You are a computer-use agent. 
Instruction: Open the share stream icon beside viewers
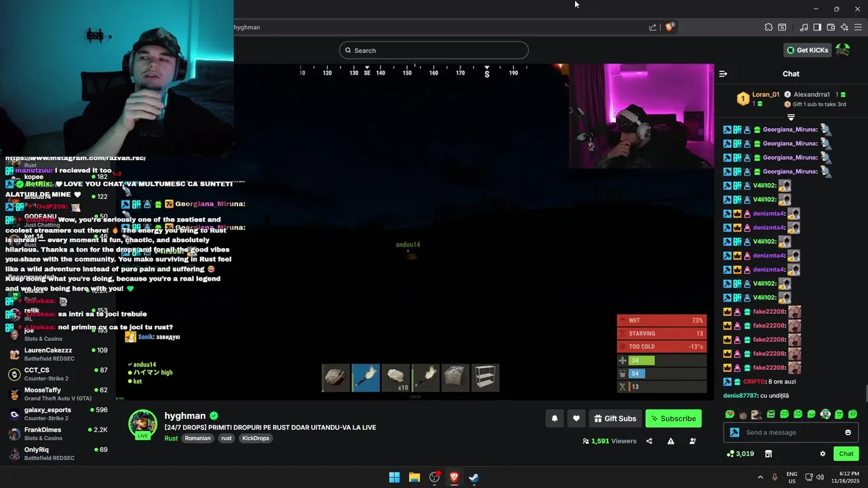(649, 441)
